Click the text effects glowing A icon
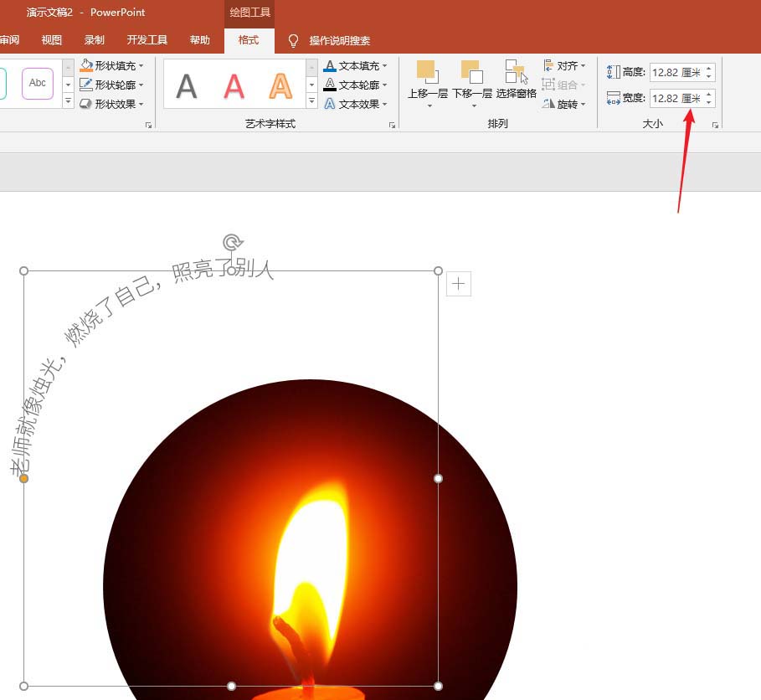This screenshot has height=700, width=761. tap(330, 104)
